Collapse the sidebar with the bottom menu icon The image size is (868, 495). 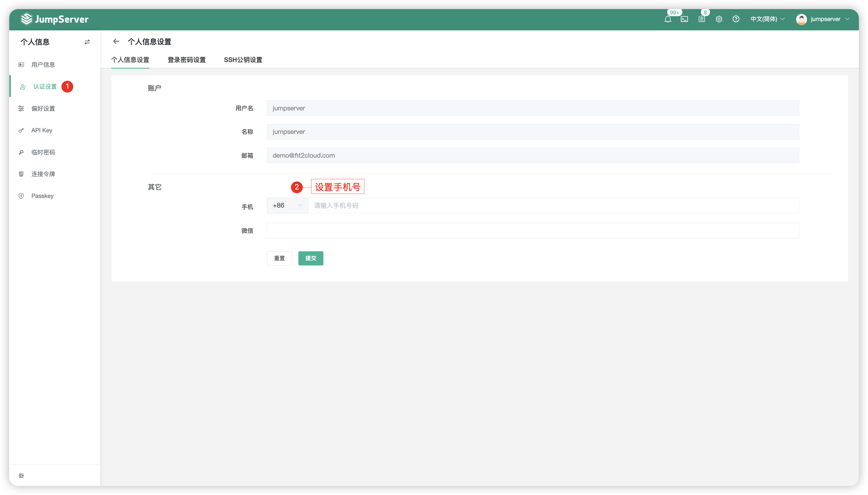point(21,475)
